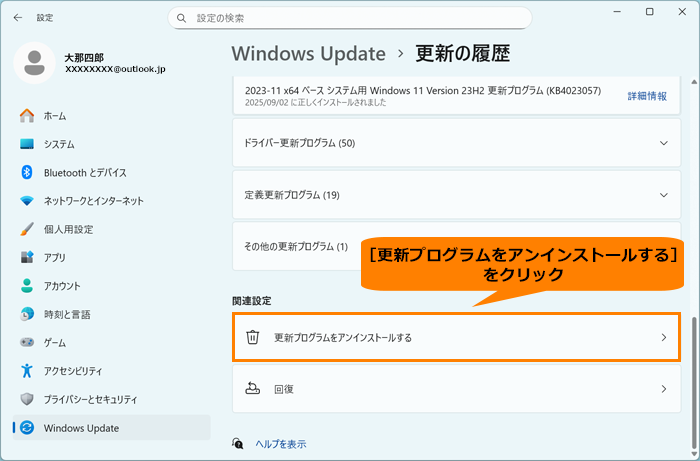The width and height of the screenshot is (700, 461).
Task: Open ネットワークとインターネット settings
Action: tap(93, 201)
